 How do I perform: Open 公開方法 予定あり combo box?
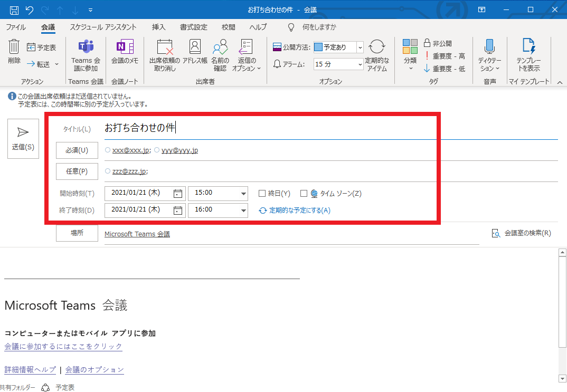(x=338, y=47)
